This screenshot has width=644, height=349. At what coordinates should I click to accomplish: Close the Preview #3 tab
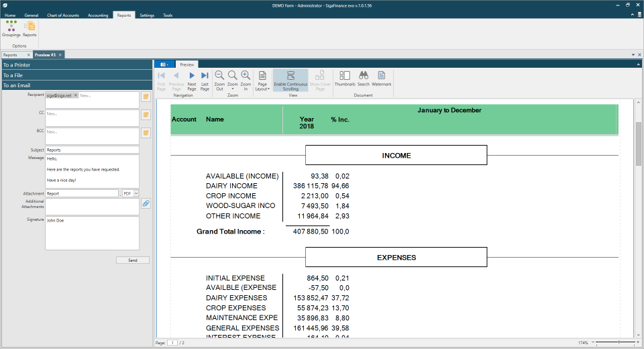pyautogui.click(x=60, y=54)
